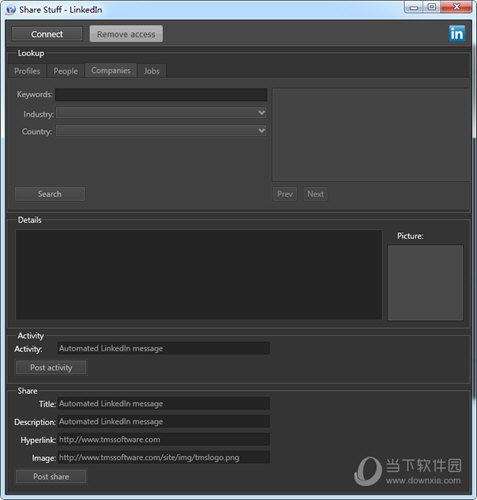477x500 pixels.
Task: Click the Picture preview box
Action: [425, 283]
